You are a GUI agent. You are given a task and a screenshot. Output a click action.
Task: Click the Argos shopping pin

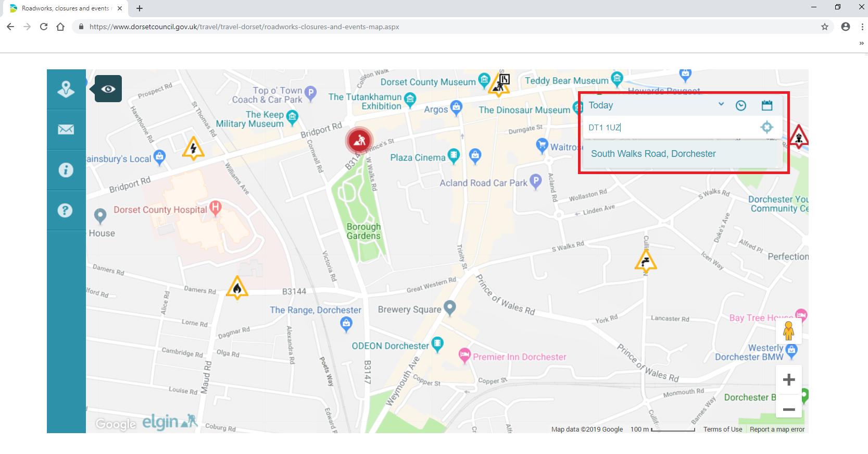456,108
